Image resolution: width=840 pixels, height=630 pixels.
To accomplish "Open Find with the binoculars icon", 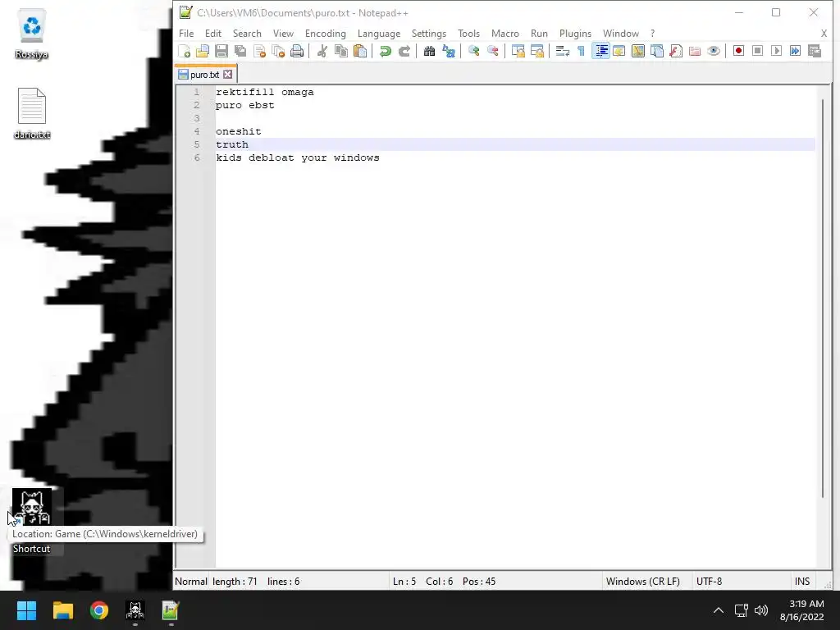I will [429, 51].
